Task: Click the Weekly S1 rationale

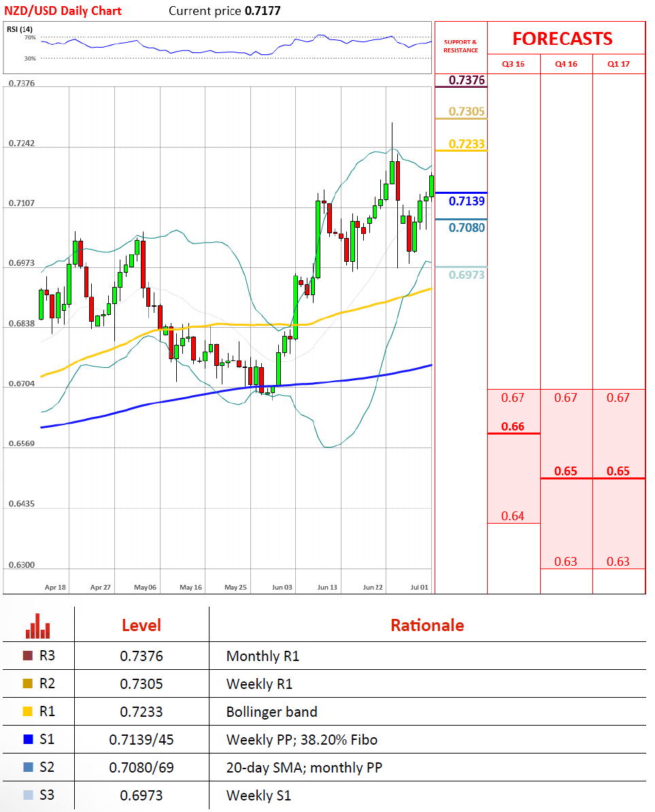Action: click(x=259, y=796)
